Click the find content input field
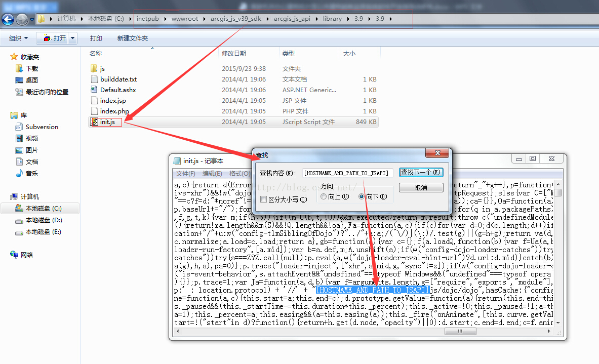 tap(348, 173)
